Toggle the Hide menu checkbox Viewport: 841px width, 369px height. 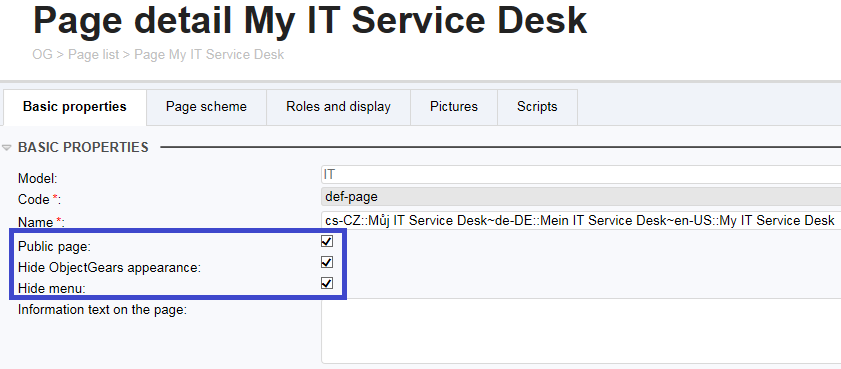pyautogui.click(x=327, y=283)
